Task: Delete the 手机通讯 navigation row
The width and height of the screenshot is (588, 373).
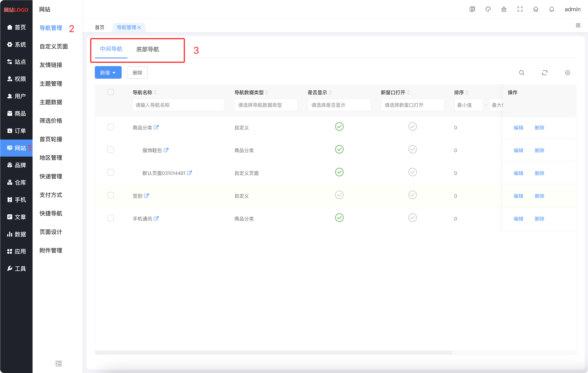Action: [539, 218]
